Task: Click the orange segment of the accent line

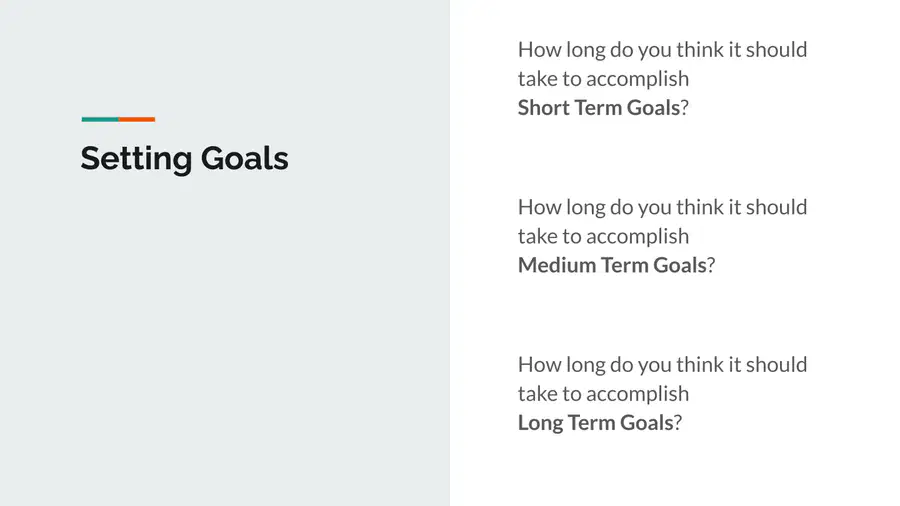Action: 137,119
